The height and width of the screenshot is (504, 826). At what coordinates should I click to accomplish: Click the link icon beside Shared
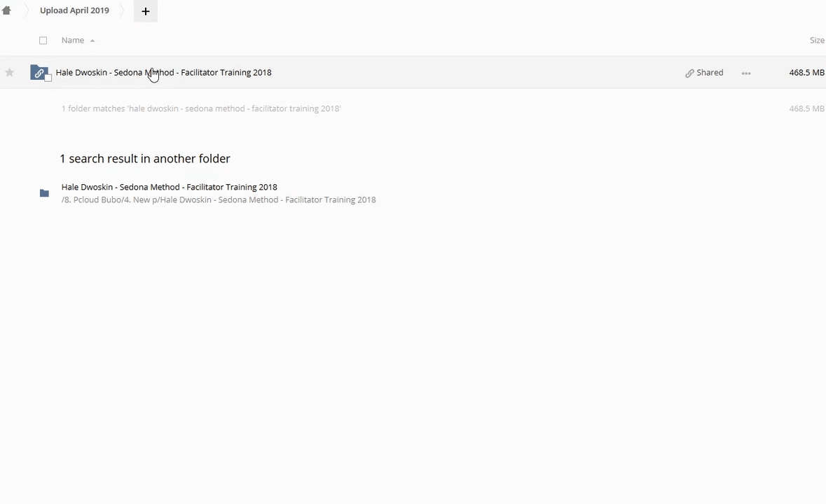(689, 73)
